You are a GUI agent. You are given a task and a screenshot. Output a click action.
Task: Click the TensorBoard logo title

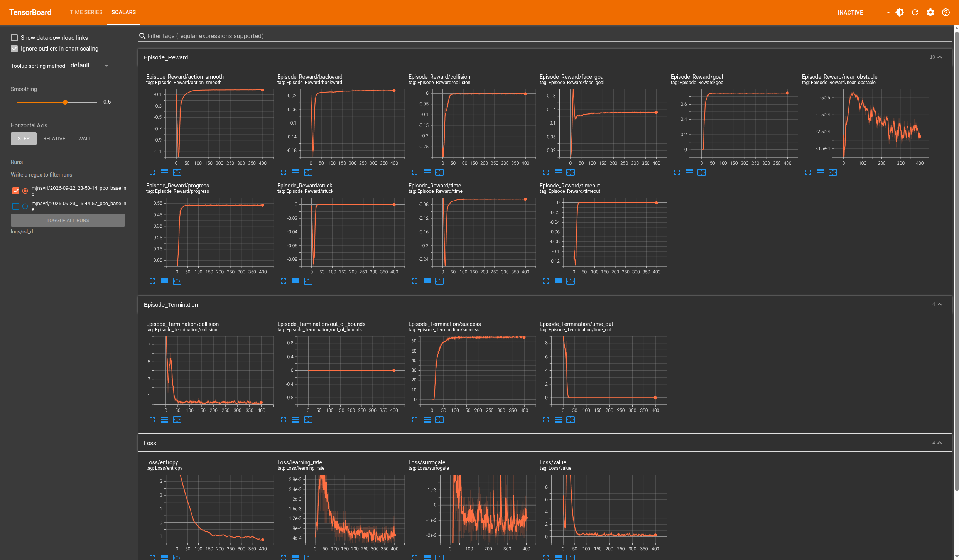click(30, 12)
